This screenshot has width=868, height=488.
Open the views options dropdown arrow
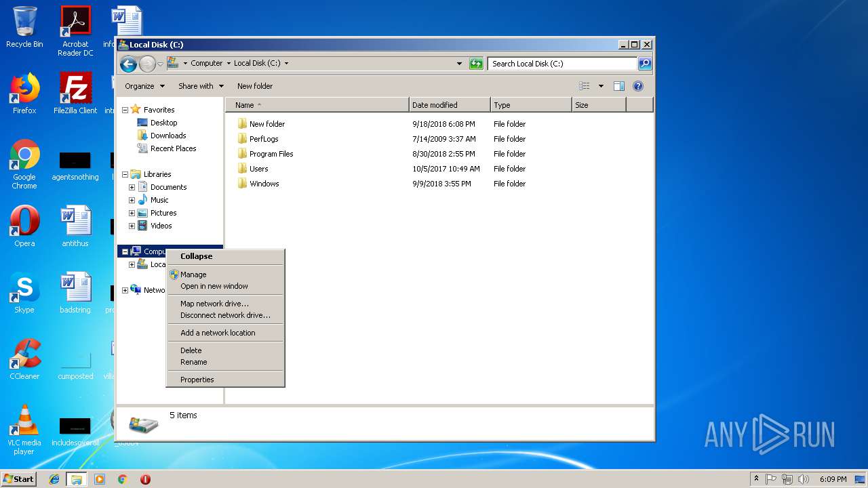coord(601,86)
